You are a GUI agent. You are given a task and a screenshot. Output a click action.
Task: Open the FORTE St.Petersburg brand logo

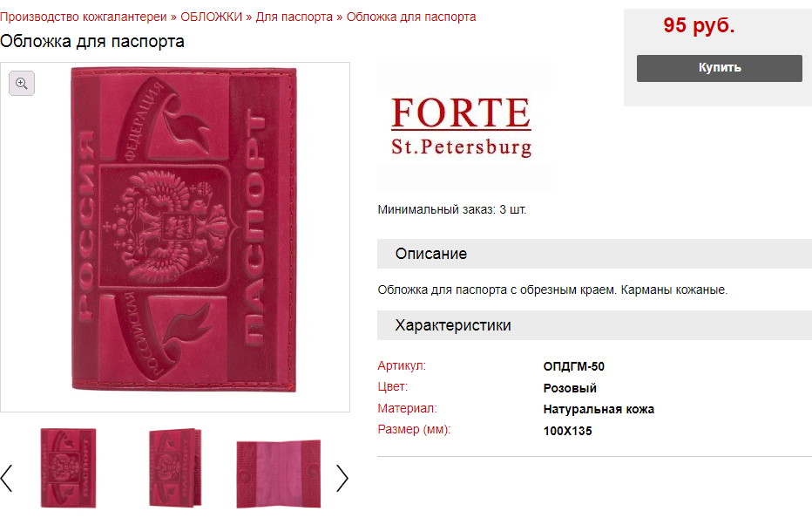[462, 127]
